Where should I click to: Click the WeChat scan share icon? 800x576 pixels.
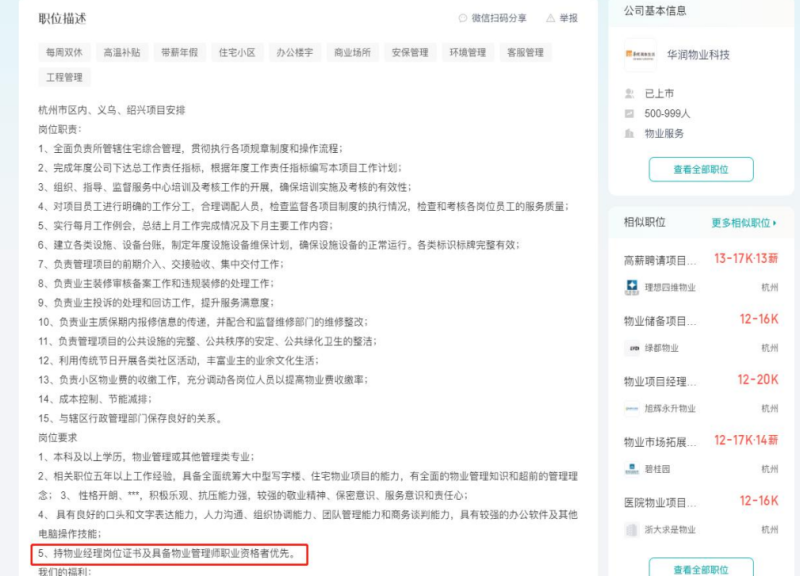point(462,18)
